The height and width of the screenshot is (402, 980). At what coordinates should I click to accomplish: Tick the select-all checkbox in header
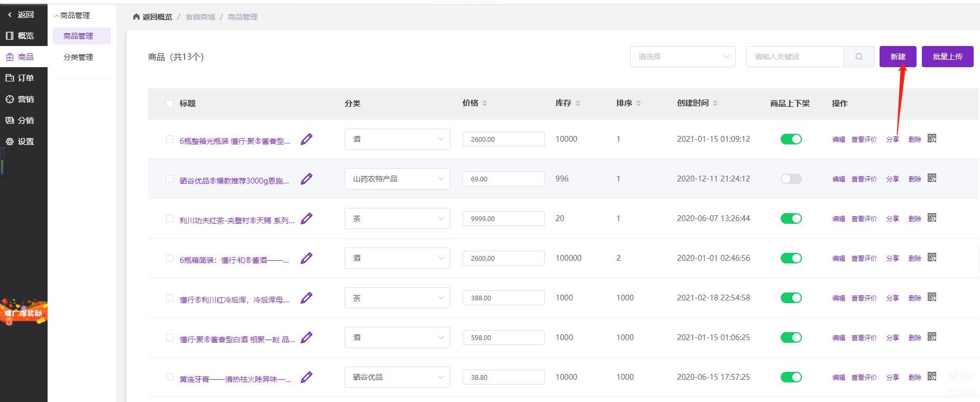coord(170,104)
